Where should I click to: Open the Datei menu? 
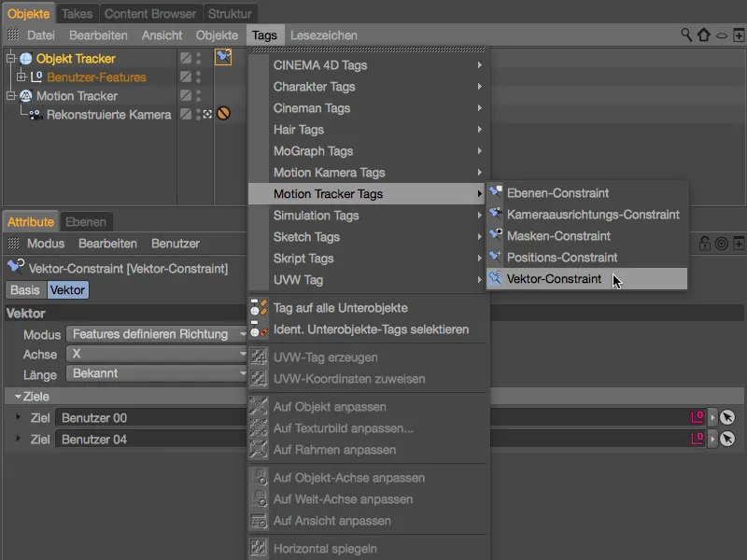click(x=41, y=35)
